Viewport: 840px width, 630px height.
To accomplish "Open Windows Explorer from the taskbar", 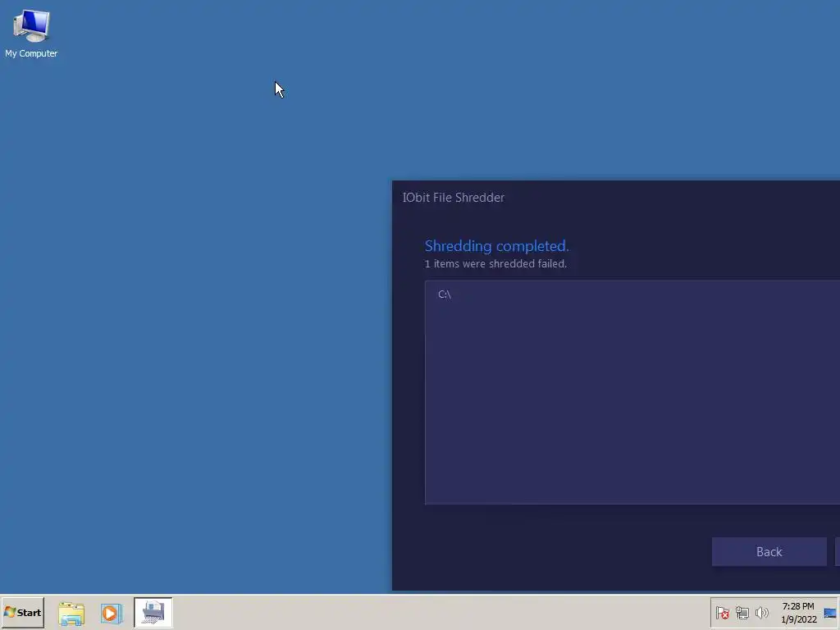I will [71, 613].
